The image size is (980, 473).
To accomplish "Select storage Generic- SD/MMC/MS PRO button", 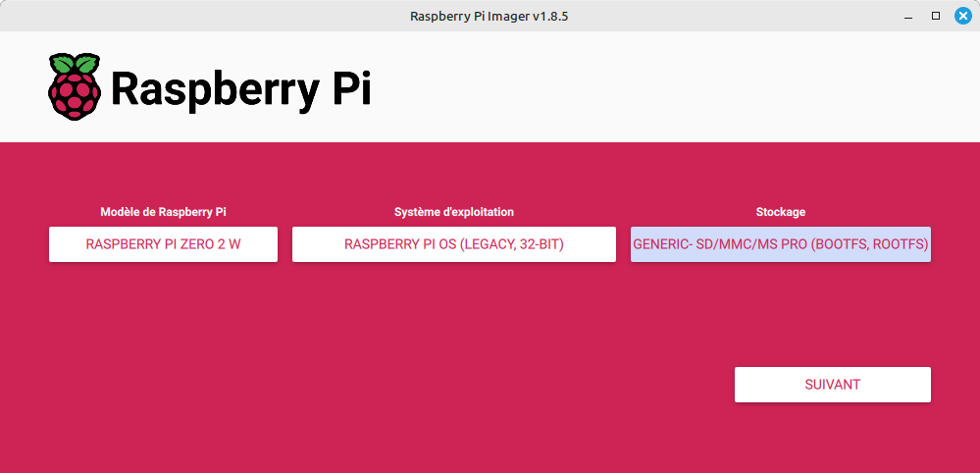I will 781,244.
